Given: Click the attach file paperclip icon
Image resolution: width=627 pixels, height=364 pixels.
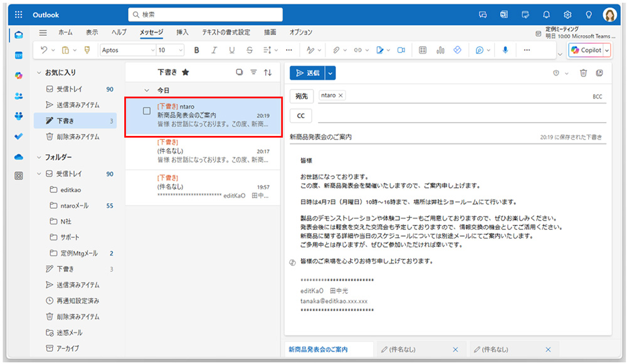Looking at the screenshot, I should point(336,50).
